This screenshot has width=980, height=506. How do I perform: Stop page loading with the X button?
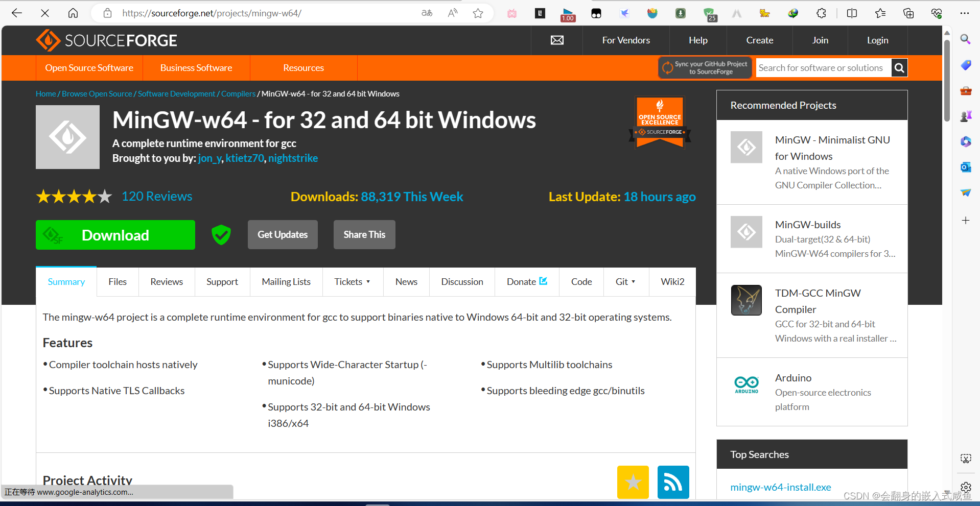45,13
